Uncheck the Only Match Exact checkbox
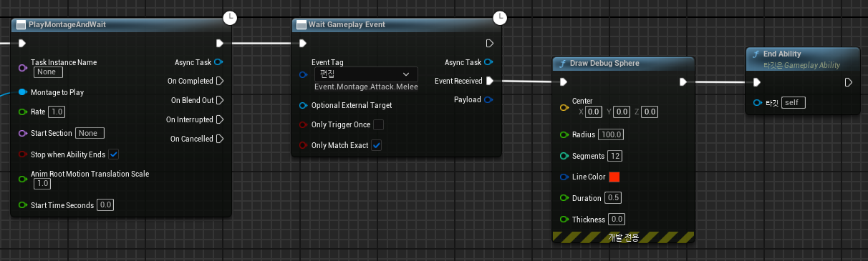Image resolution: width=868 pixels, height=261 pixels. 377,145
